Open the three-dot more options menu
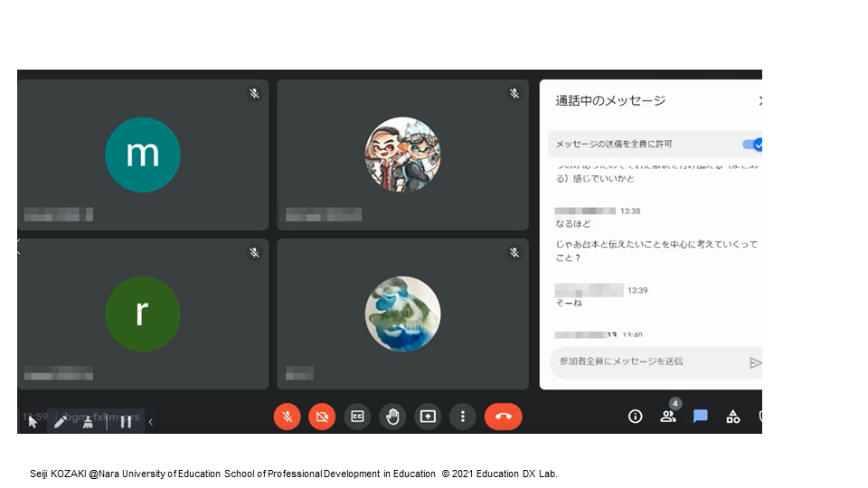Viewport: 868px width, 488px height. 462,417
